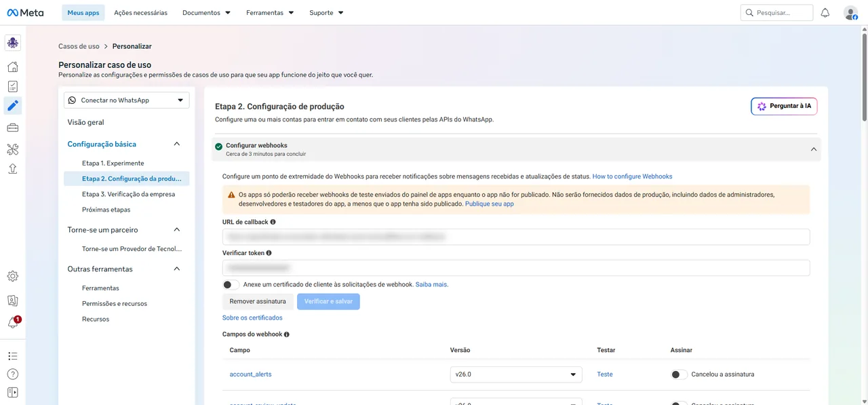Image resolution: width=868 pixels, height=405 pixels.
Task: Select Visão geral in side panel
Action: point(85,122)
